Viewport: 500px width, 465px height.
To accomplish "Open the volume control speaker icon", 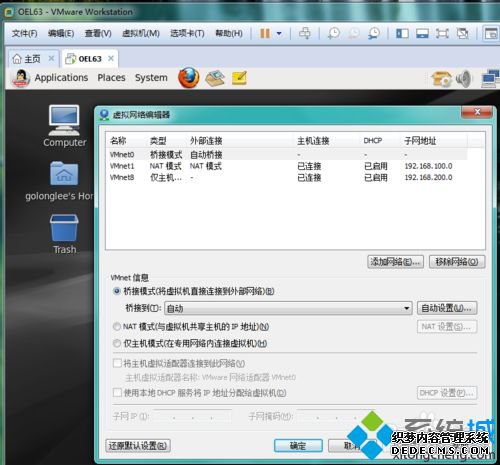I will pos(464,79).
